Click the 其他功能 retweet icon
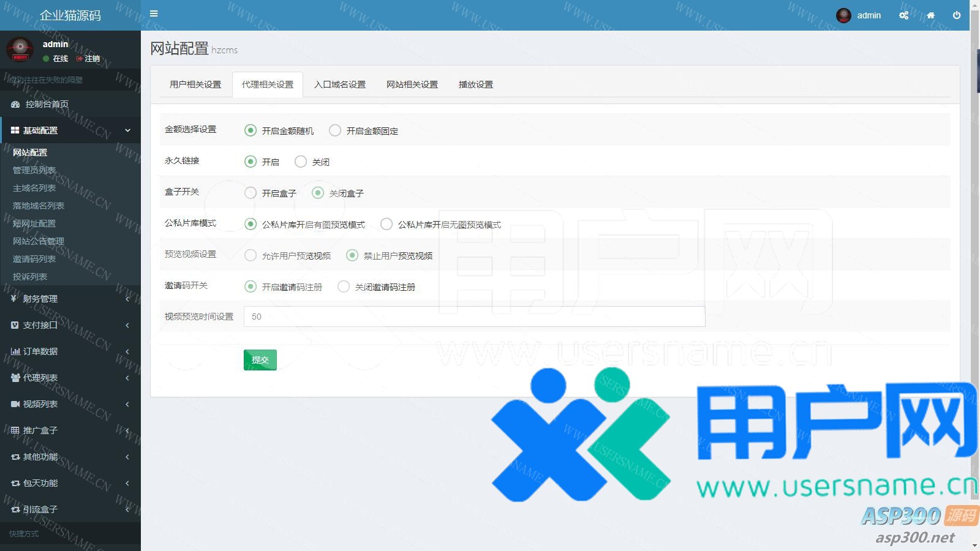Image resolution: width=980 pixels, height=551 pixels. pos(15,457)
